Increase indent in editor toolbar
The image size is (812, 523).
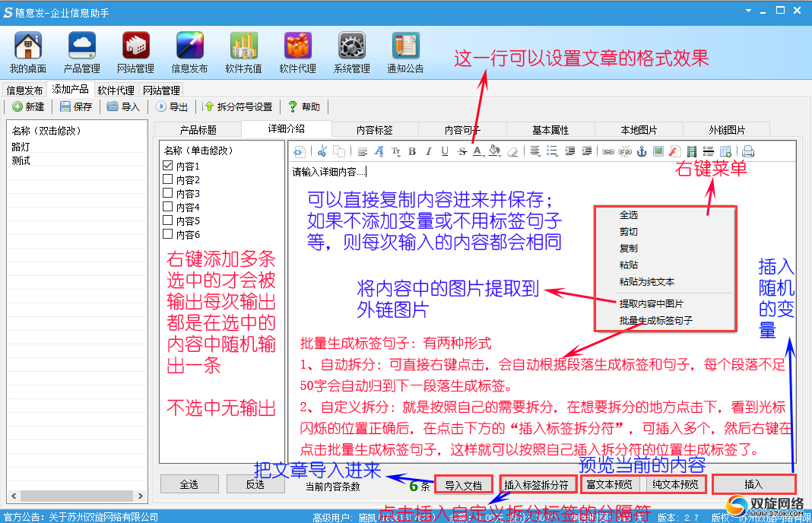(587, 151)
